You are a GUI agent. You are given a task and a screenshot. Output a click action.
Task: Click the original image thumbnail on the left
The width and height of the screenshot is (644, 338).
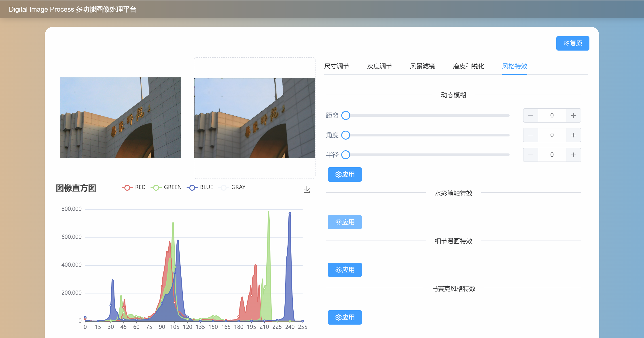pos(120,118)
